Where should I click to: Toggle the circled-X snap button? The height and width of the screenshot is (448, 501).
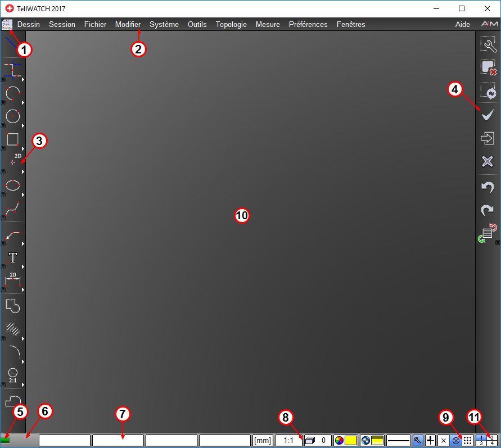click(456, 441)
